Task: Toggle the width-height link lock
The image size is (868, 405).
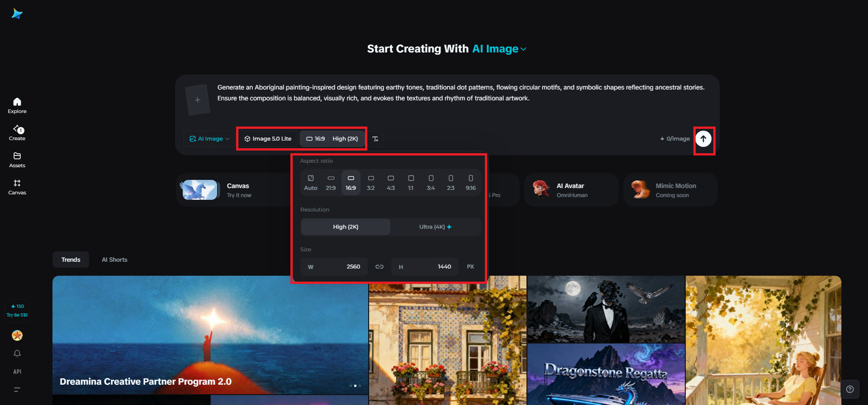Action: (x=379, y=267)
